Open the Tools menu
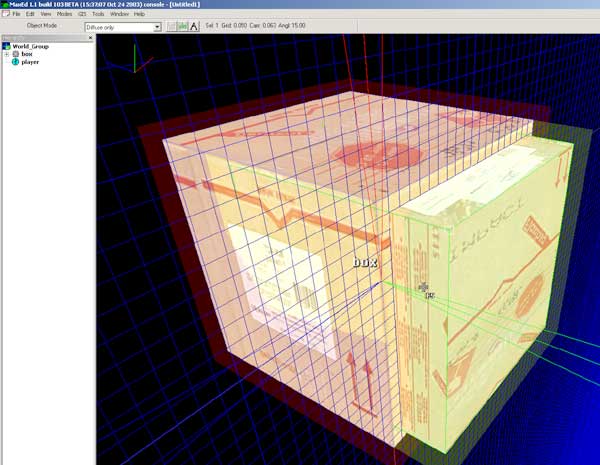600x465 pixels. pos(98,14)
